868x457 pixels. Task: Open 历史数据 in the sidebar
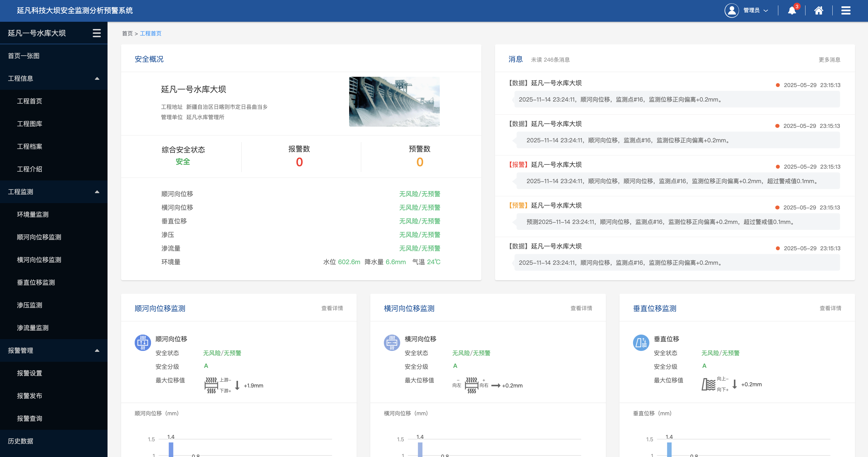[53, 441]
